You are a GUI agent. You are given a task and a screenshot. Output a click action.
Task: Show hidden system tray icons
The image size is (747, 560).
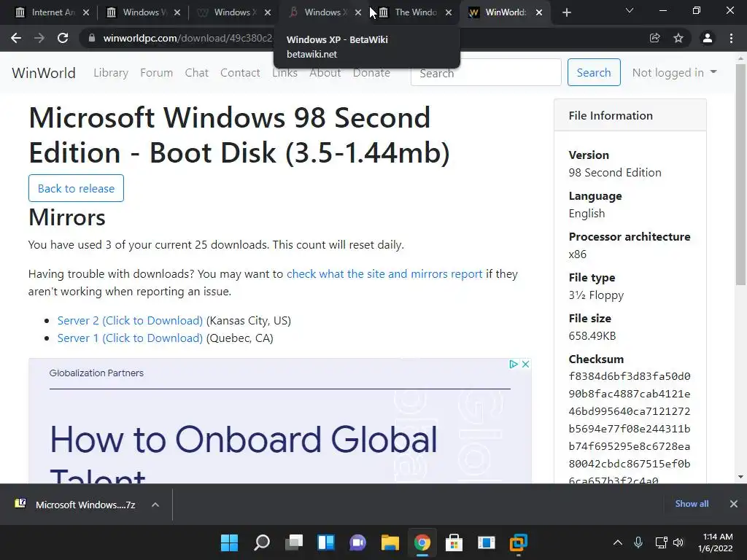pyautogui.click(x=617, y=542)
